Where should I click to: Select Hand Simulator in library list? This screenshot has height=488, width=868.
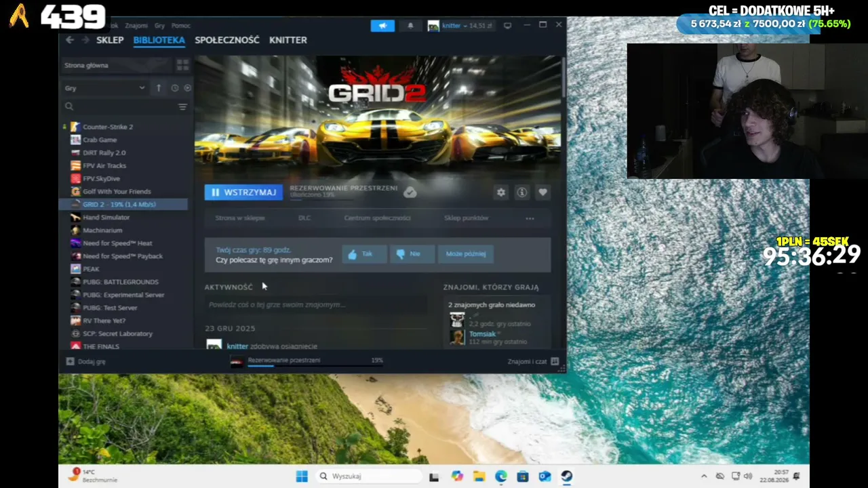point(106,218)
